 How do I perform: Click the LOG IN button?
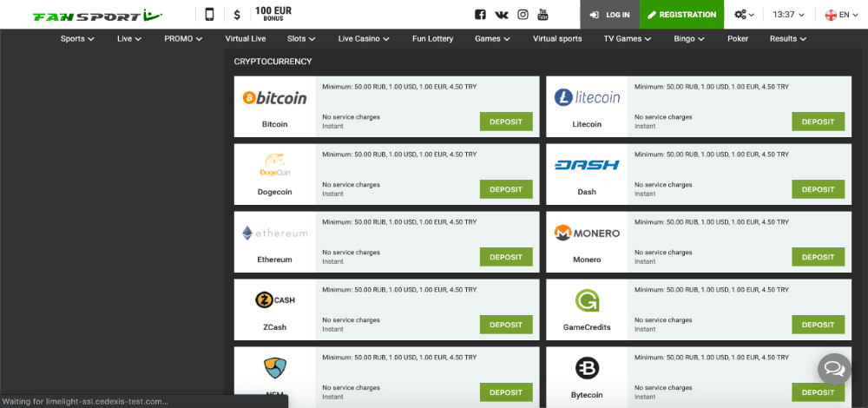pyautogui.click(x=609, y=15)
